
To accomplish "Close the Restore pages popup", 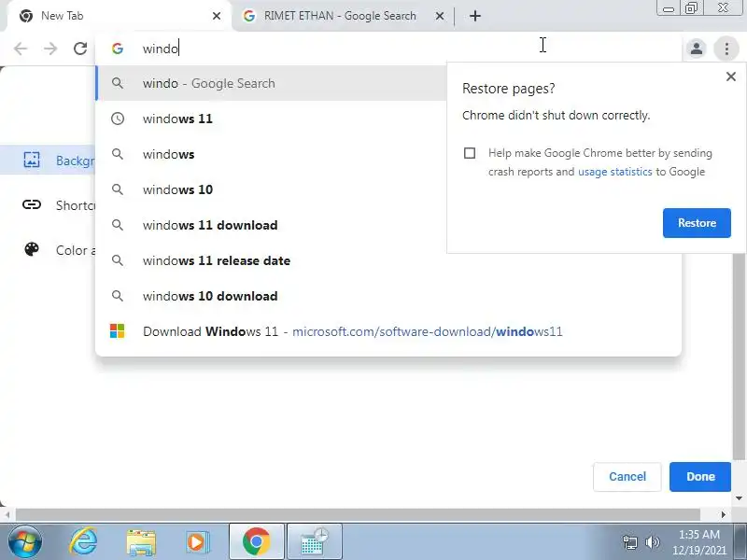I will point(731,77).
